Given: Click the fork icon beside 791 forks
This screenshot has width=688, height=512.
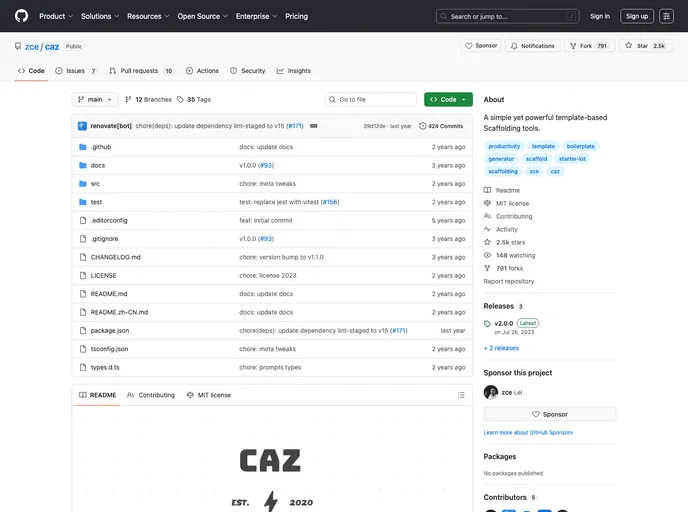Looking at the screenshot, I should pos(487,268).
